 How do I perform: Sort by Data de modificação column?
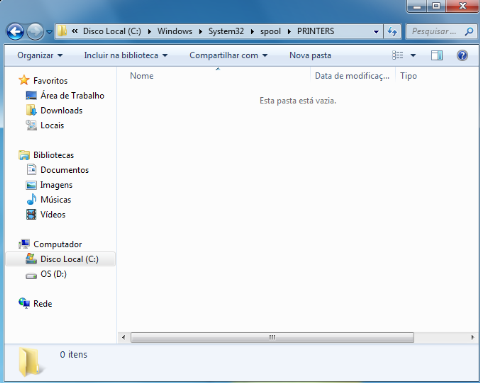pyautogui.click(x=353, y=76)
